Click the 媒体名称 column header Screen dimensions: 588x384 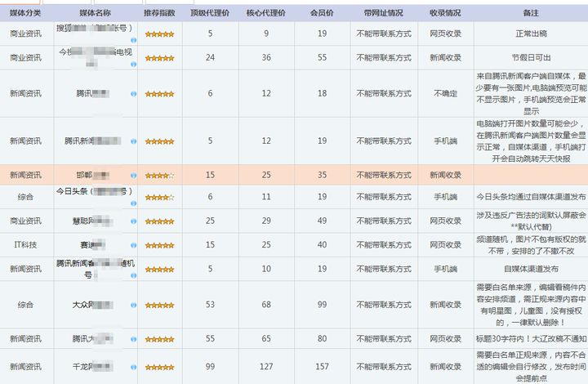(96, 13)
